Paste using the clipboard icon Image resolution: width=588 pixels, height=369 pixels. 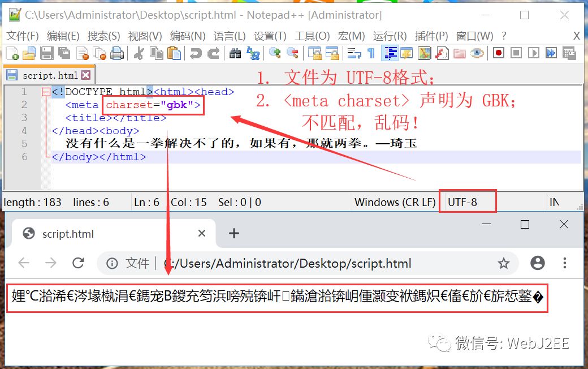(174, 53)
